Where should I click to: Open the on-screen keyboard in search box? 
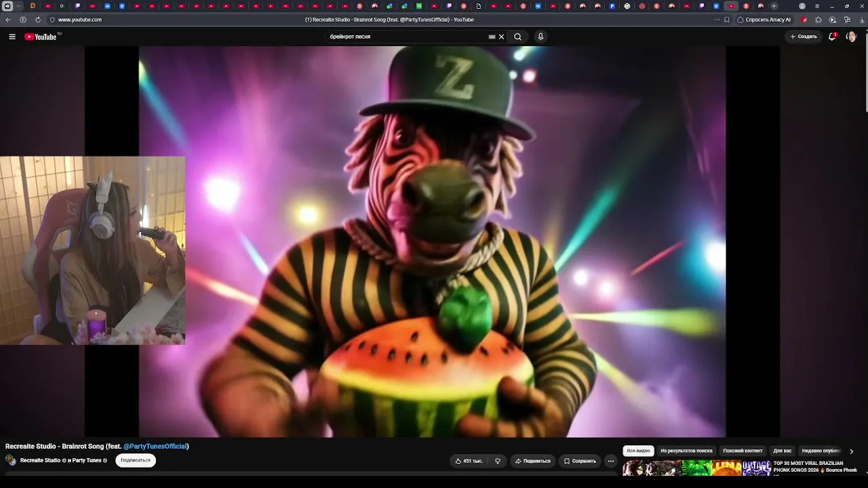pos(492,37)
